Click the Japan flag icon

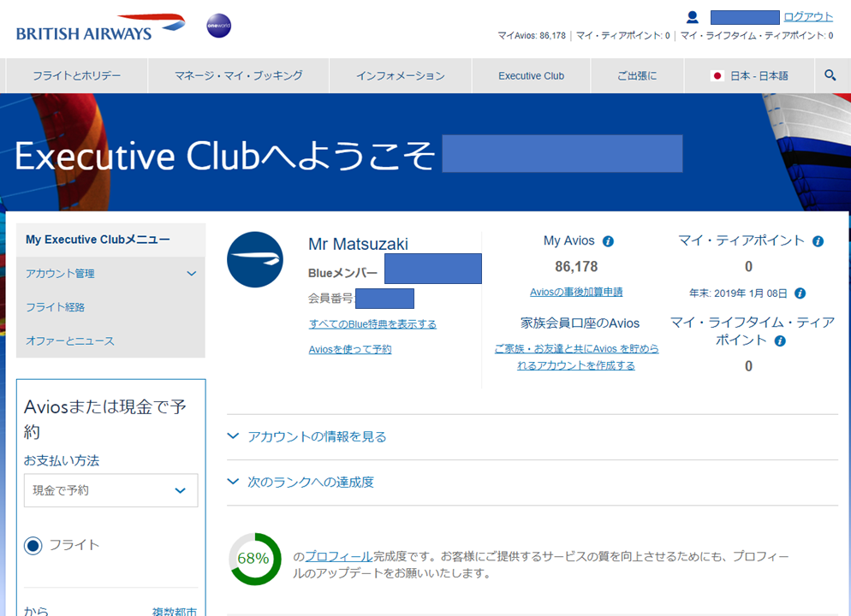(717, 76)
